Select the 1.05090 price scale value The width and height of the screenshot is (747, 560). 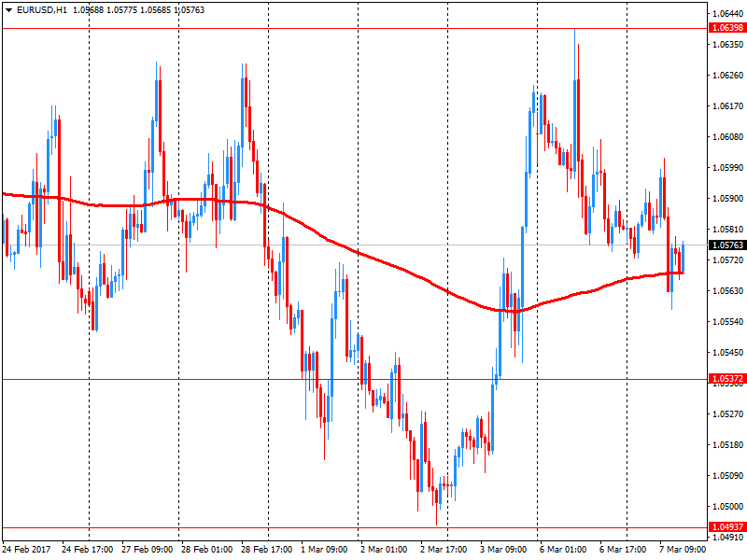[727, 475]
